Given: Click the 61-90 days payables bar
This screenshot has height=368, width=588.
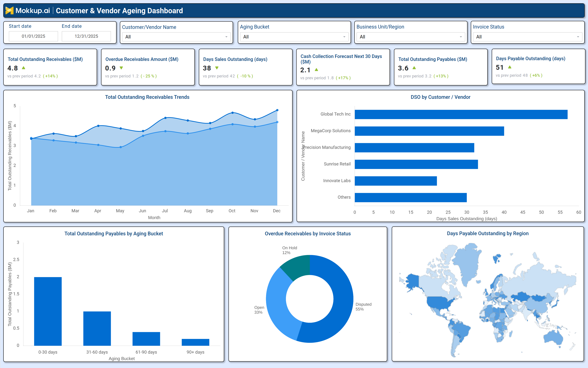Looking at the screenshot, I should click(x=146, y=339).
